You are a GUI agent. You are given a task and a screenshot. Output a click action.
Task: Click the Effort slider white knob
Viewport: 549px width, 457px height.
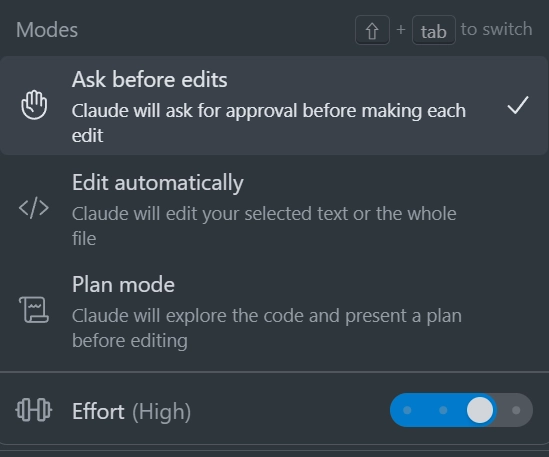(480, 410)
